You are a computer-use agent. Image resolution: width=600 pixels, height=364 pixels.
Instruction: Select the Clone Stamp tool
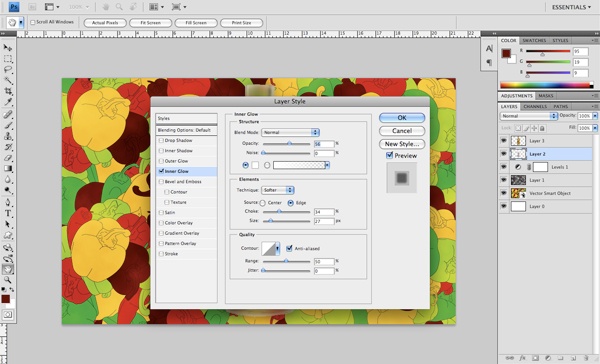tap(8, 136)
